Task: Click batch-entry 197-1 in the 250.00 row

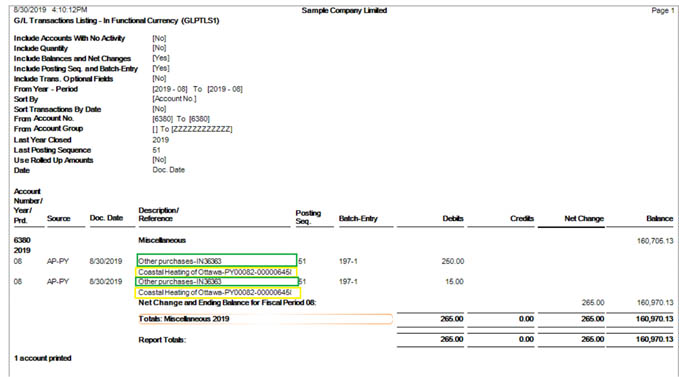Action: [348, 261]
